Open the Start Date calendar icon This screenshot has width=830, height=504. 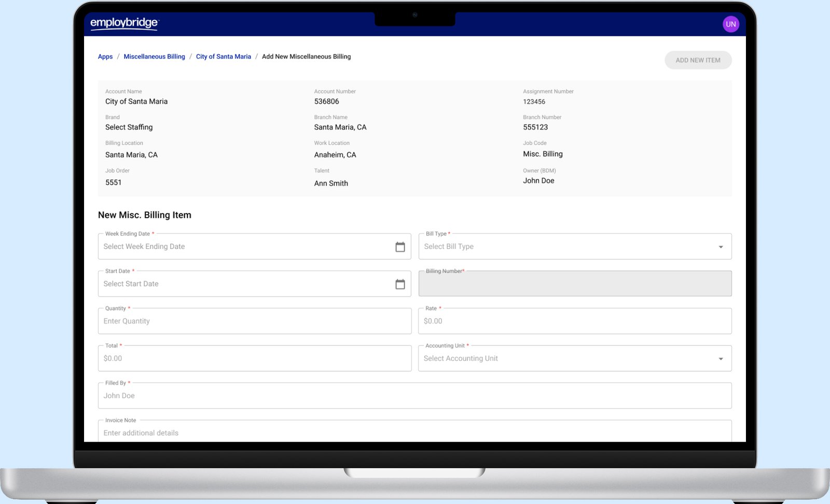click(400, 284)
